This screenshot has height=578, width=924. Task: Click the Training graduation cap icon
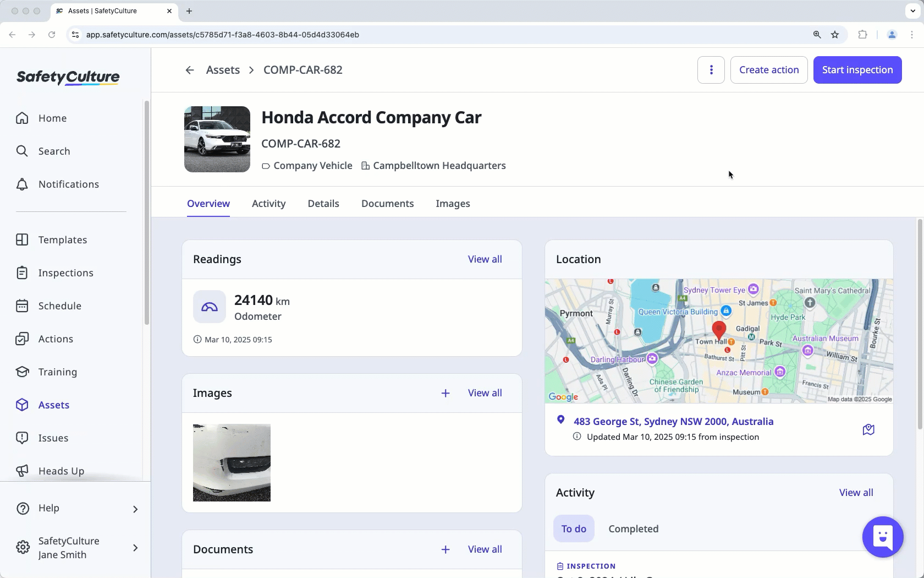pyautogui.click(x=22, y=372)
